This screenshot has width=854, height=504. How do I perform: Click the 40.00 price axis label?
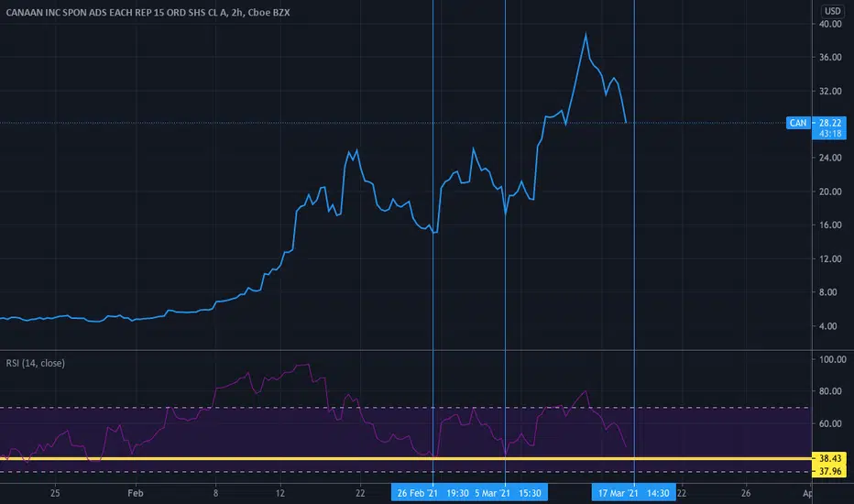coord(830,24)
